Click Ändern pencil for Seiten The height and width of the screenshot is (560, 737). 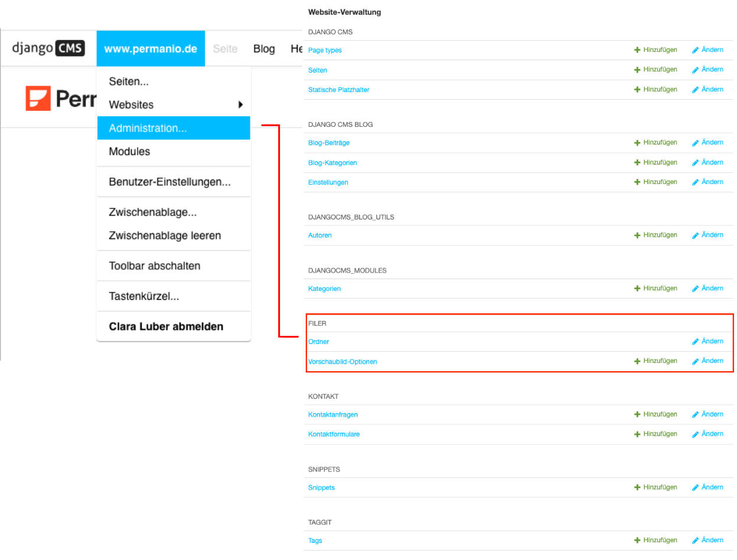[707, 70]
